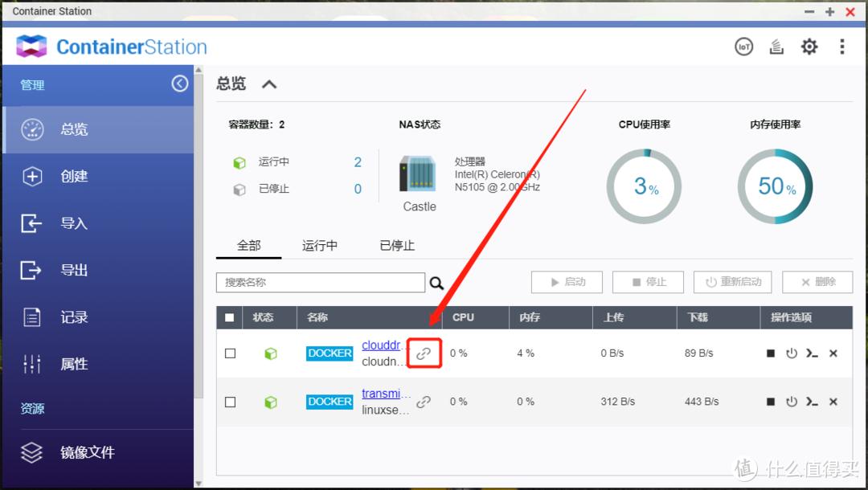Click the search magnifier icon
Image resolution: width=868 pixels, height=490 pixels.
436,282
